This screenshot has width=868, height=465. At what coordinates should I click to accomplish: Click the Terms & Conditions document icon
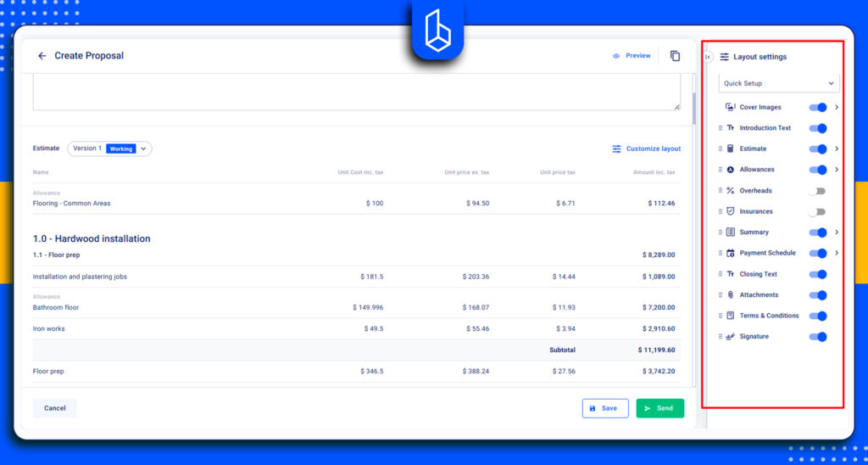[x=730, y=316]
